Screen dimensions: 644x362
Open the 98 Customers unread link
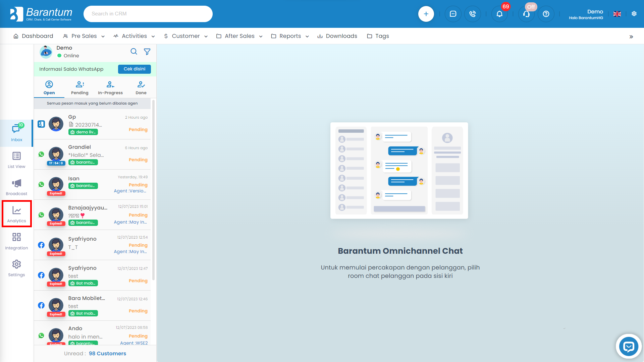point(107,354)
